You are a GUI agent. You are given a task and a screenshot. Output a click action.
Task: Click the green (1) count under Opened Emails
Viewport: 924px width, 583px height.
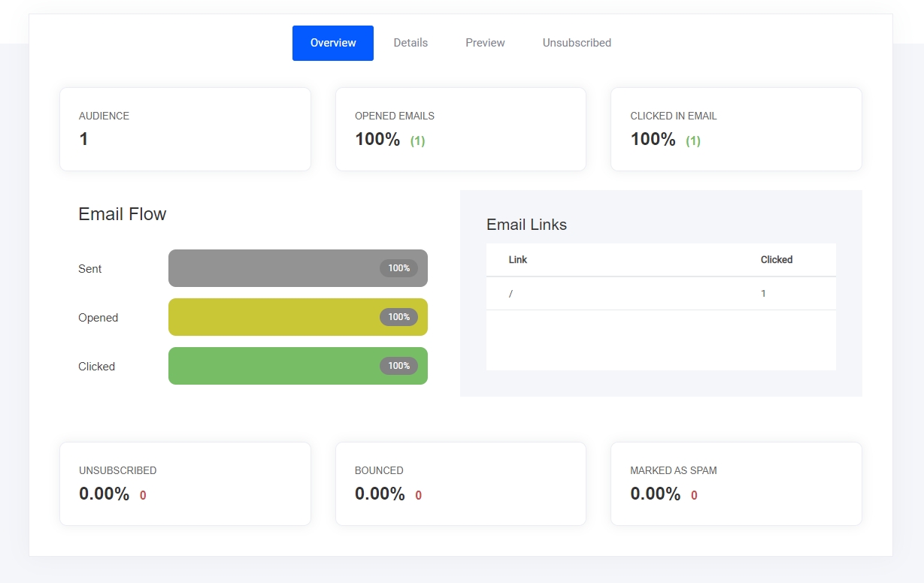pos(417,140)
